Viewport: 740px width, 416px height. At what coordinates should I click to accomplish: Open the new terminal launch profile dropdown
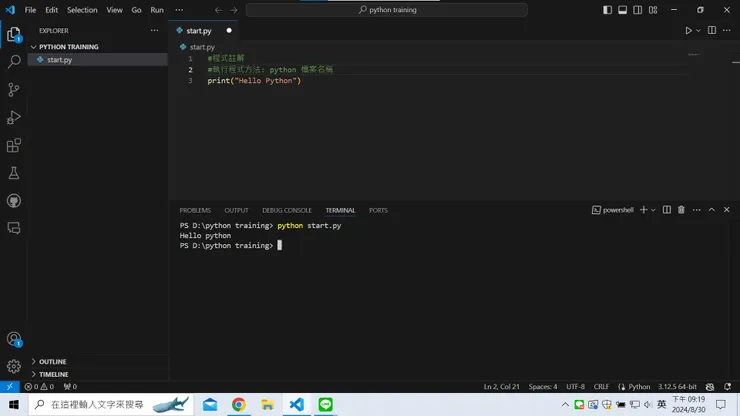(653, 210)
